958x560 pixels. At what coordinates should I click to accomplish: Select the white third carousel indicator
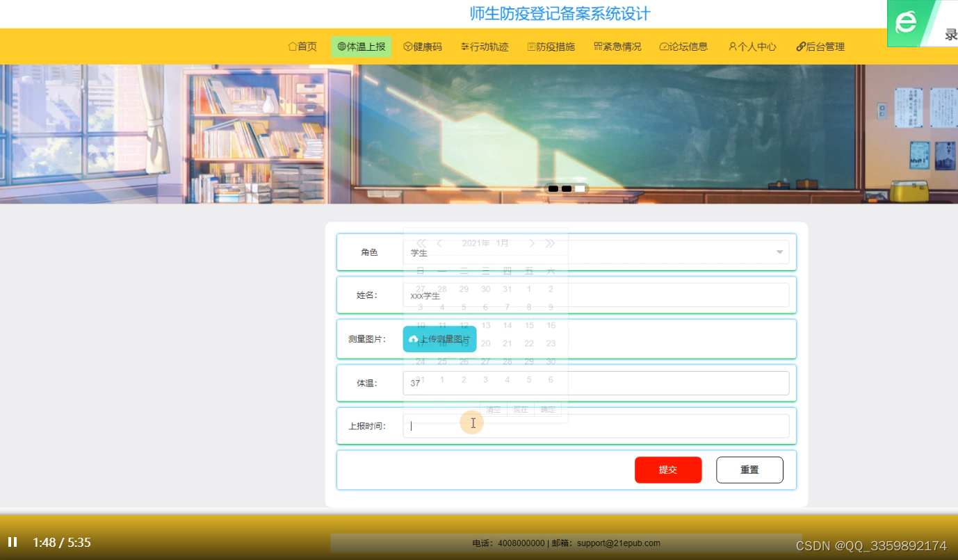580,189
